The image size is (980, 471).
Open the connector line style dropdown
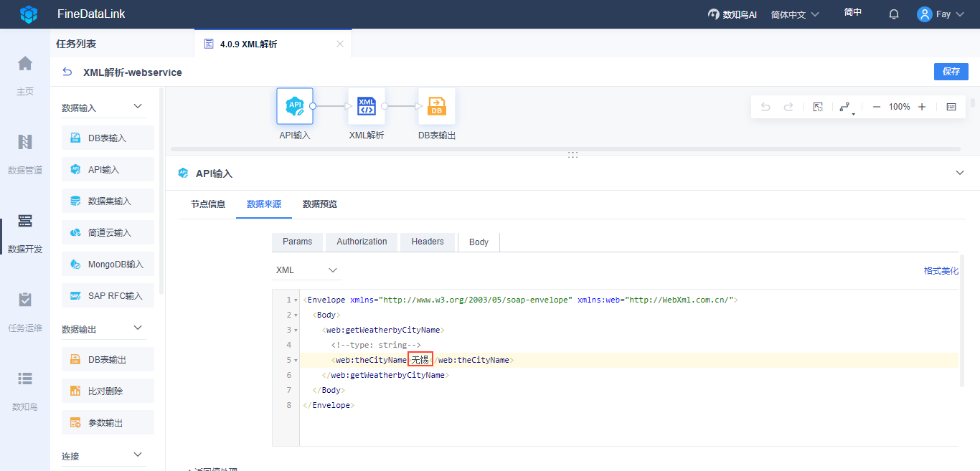click(847, 108)
